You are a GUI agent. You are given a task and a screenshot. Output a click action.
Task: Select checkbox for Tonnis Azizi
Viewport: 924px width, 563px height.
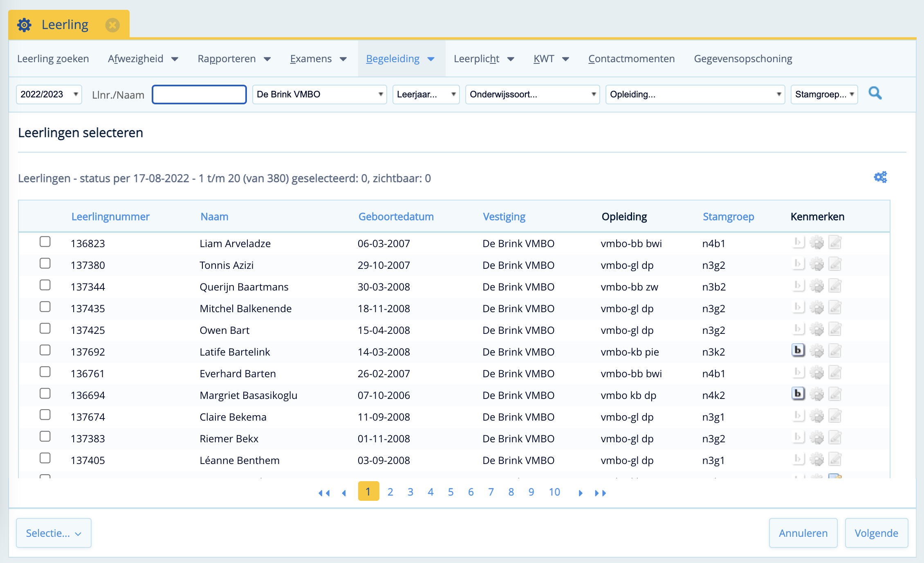click(x=45, y=263)
